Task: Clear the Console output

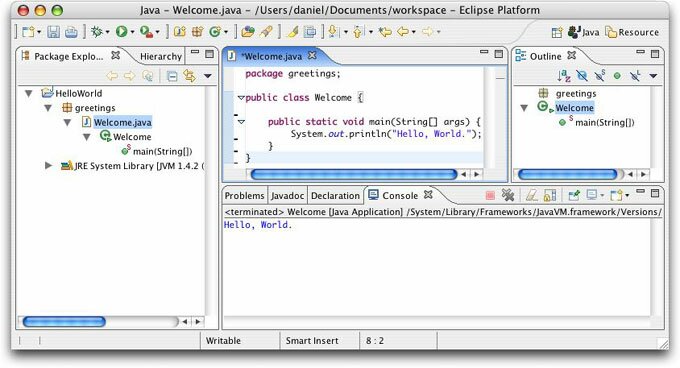Action: pyautogui.click(x=532, y=196)
